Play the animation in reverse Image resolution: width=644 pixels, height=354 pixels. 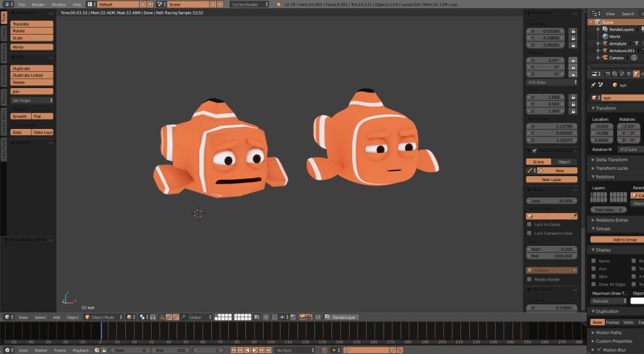(247, 350)
